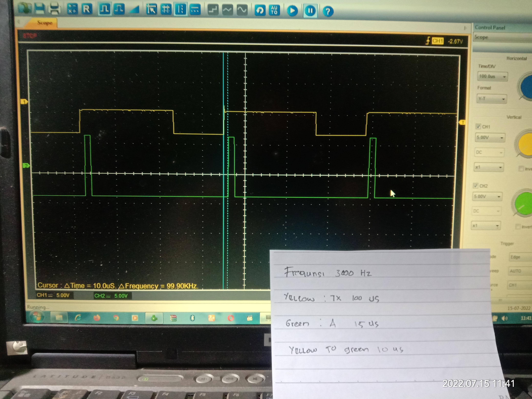This screenshot has height=399, width=532.
Task: Click the sine wave interpolation icon
Action: pyautogui.click(x=242, y=10)
